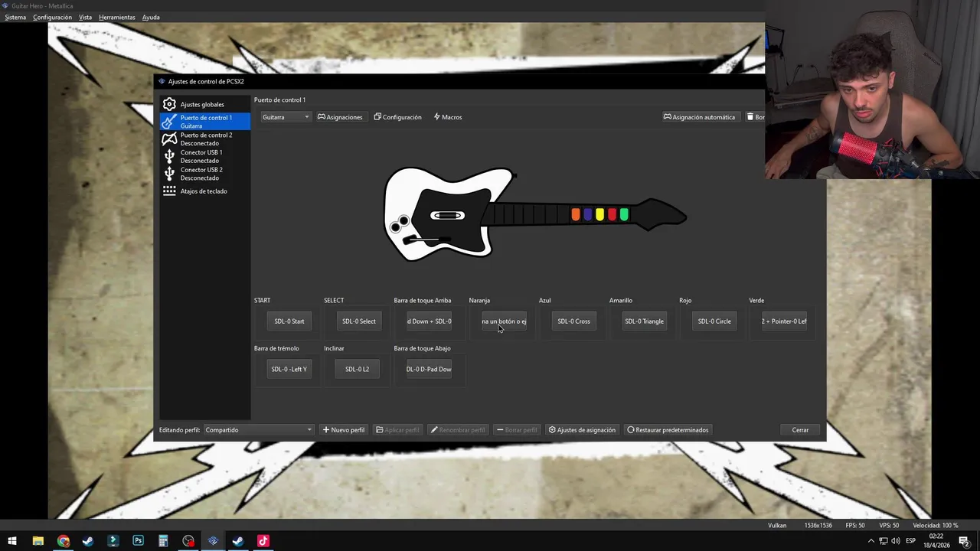Screen dimensions: 980x551
Task: Click Velocidad: 100 % status entry
Action: [x=935, y=526]
